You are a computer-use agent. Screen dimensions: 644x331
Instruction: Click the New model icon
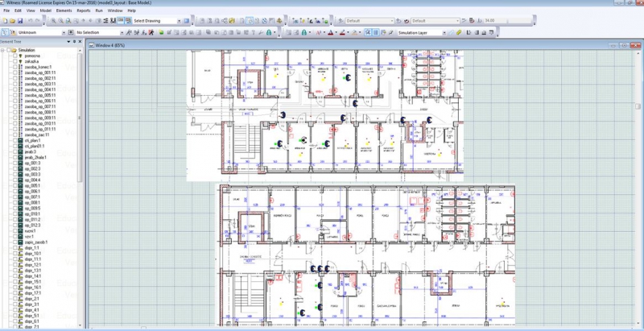coord(5,20)
